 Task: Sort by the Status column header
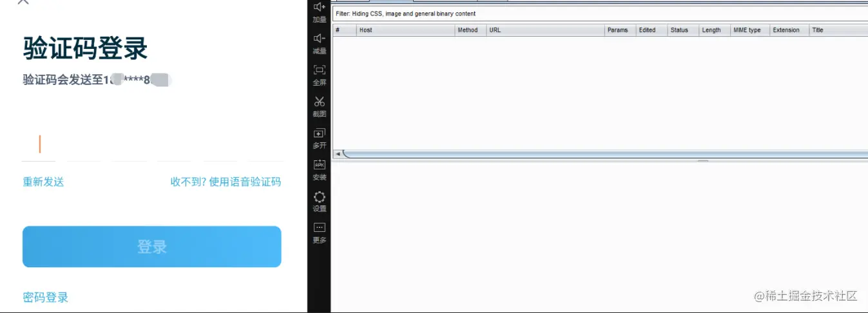[683, 30]
